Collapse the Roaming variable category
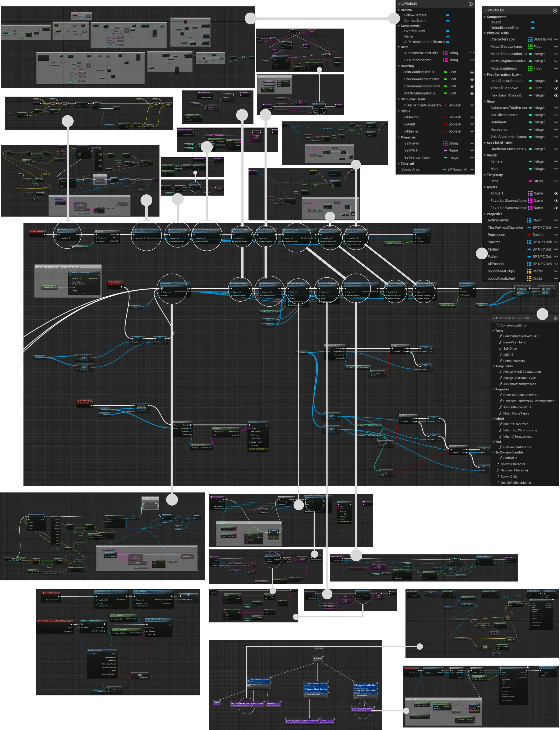The image size is (560, 730). pyautogui.click(x=399, y=66)
